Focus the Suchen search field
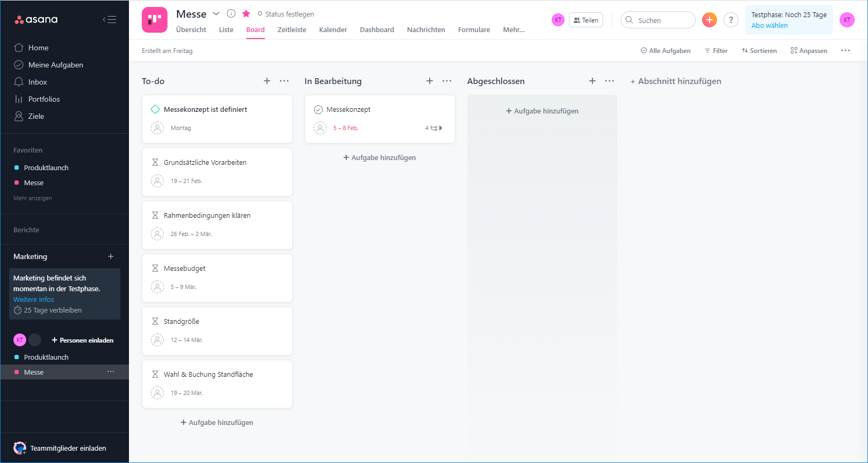Image resolution: width=868 pixels, height=463 pixels. coord(658,20)
